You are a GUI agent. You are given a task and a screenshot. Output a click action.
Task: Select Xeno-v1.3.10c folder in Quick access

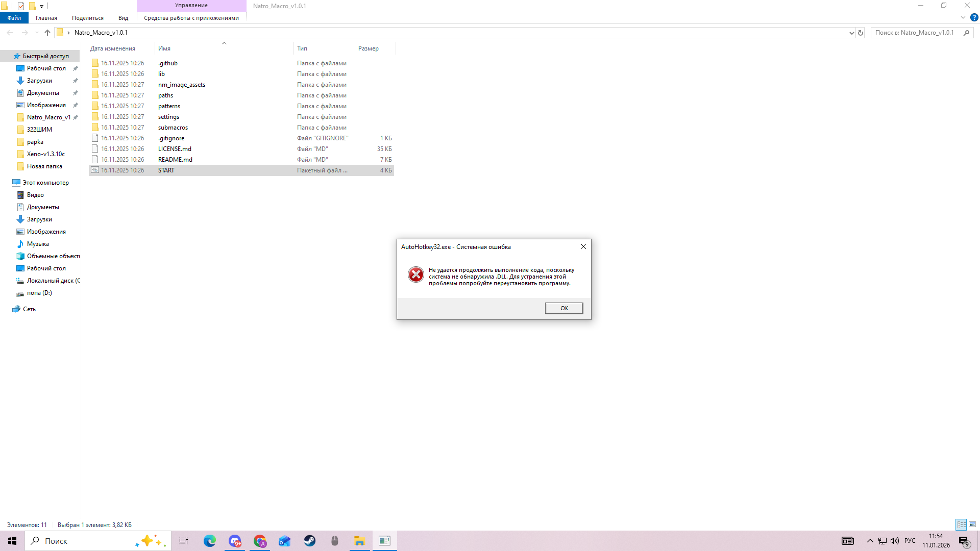(45, 154)
